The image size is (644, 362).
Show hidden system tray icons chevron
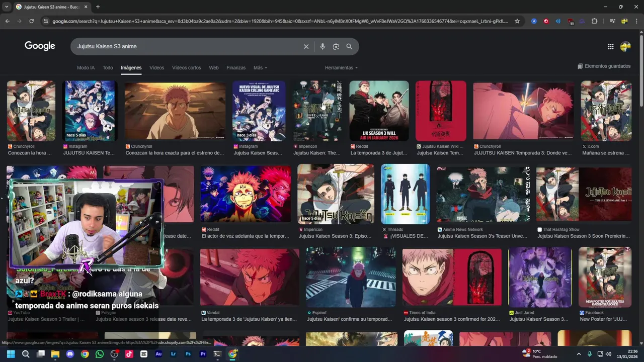click(579, 354)
